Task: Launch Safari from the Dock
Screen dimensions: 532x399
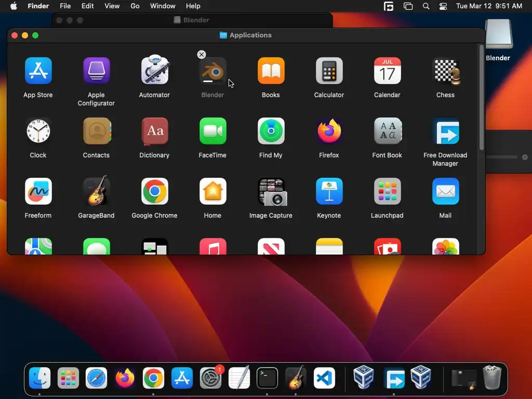Action: (96, 378)
